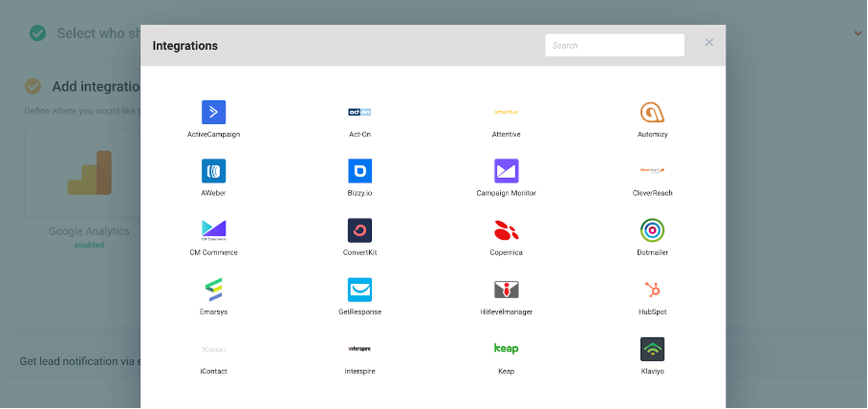Select the AWeber integration icon
Image resolution: width=868 pixels, height=409 pixels.
pyautogui.click(x=213, y=171)
